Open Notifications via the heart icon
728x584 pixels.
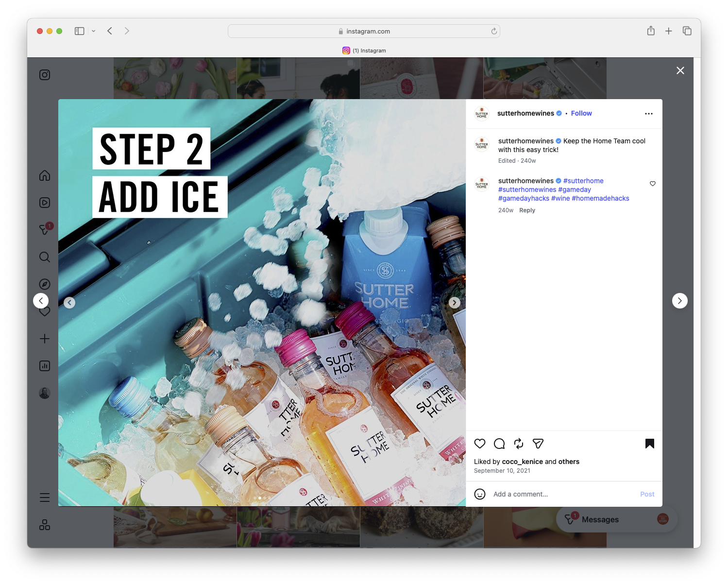click(x=44, y=311)
